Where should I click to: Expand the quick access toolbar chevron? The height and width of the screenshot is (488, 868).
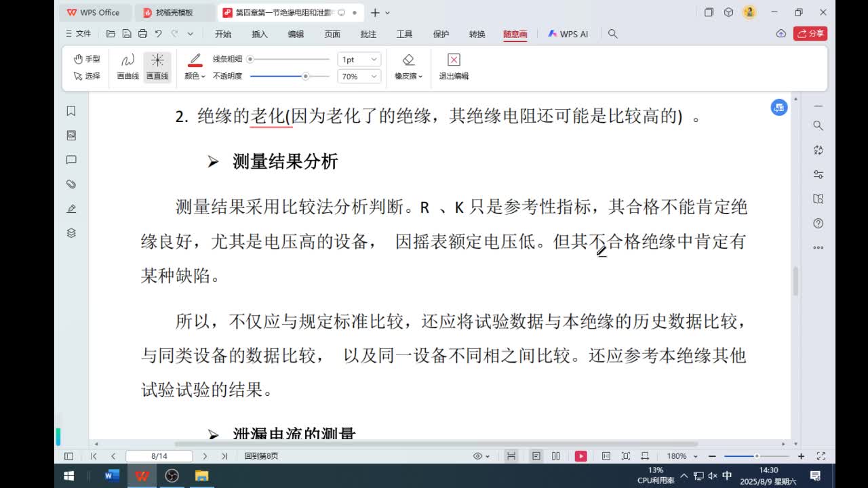pyautogui.click(x=191, y=34)
